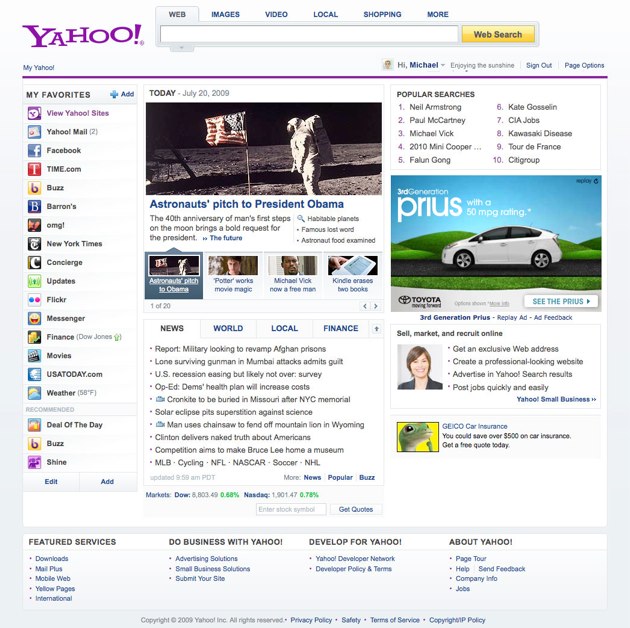Click the Movies clapperboard icon
Screen dimensions: 630x628
(34, 356)
